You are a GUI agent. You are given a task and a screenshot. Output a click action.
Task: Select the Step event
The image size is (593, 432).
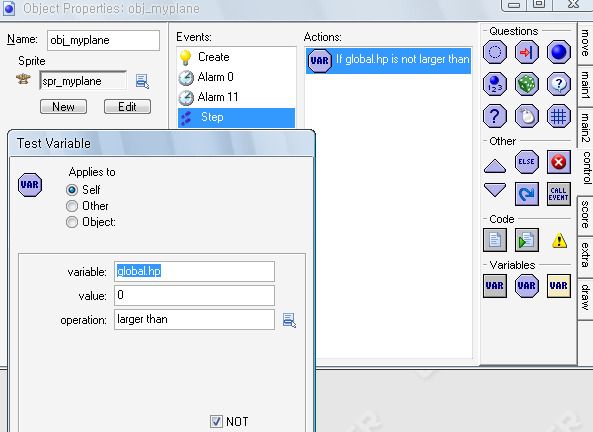[x=236, y=117]
